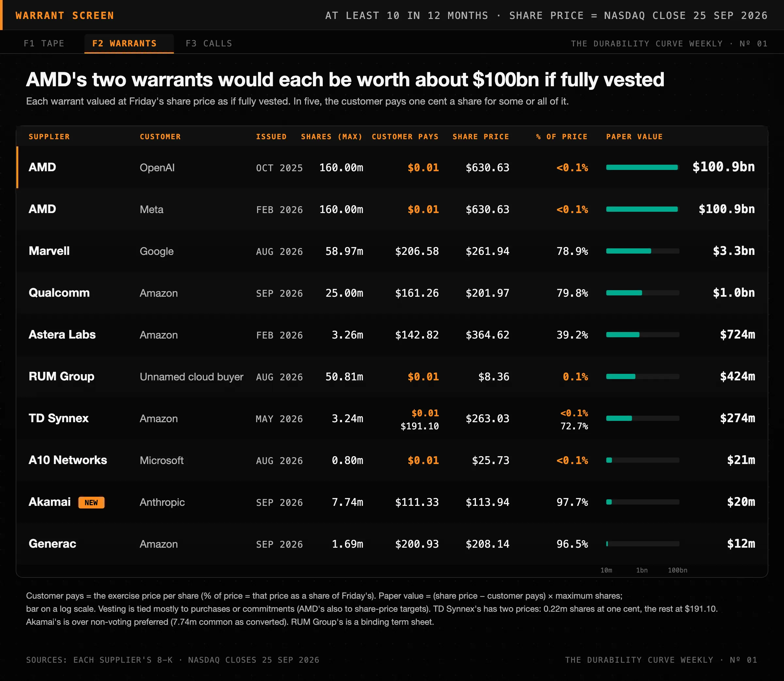Sort by ISSUED column header
This screenshot has width=784, height=681.
pyautogui.click(x=271, y=136)
